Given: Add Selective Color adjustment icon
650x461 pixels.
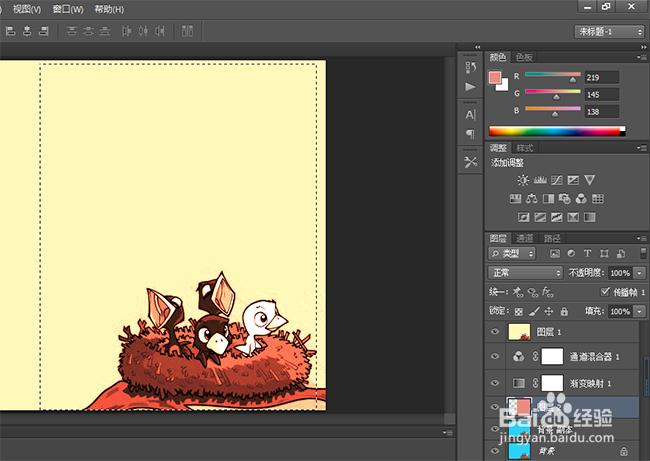Looking at the screenshot, I should (x=573, y=217).
